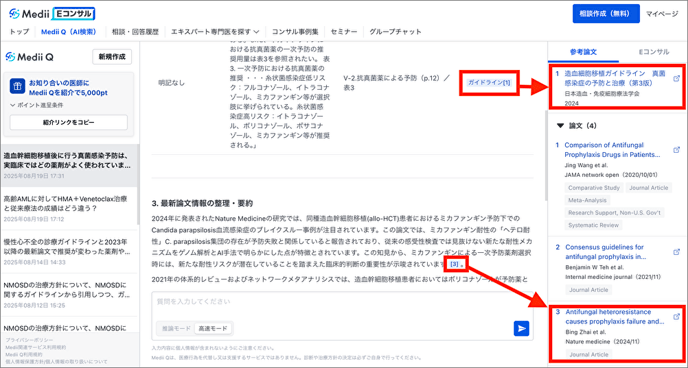Screen dimensions: 688x368
Task: Collapse the 論文 (4) section
Action: point(560,126)
